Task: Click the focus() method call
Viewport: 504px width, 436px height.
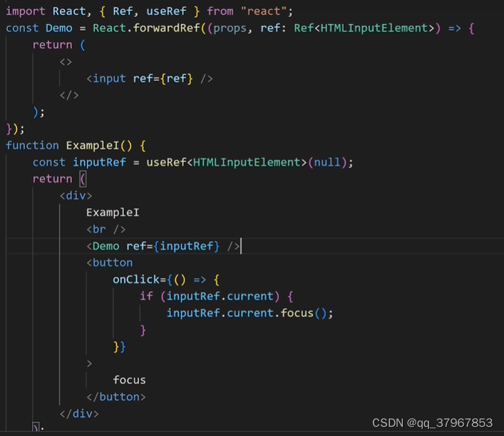Action: pyautogui.click(x=304, y=313)
